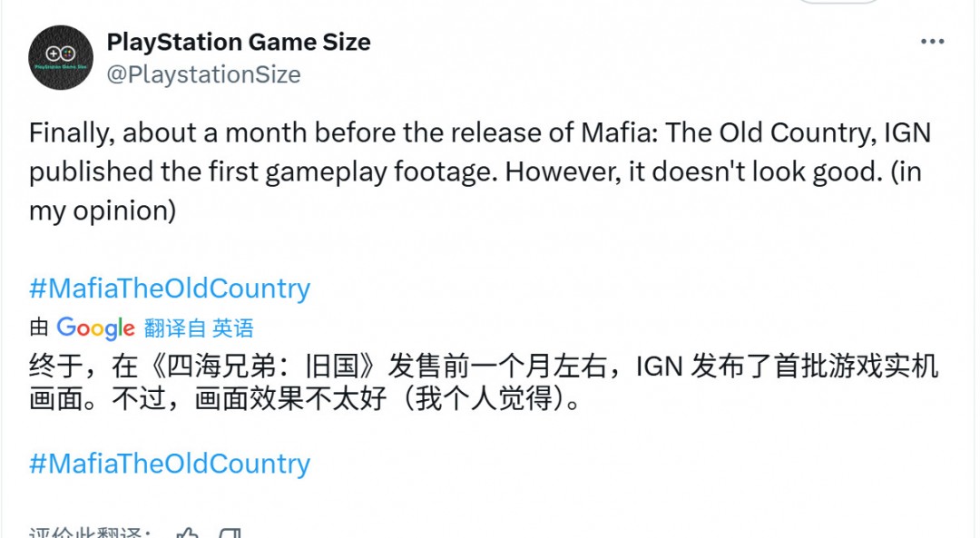Screen dimensions: 980x538
Task: Open the @PlaystationSize handle link
Action: [203, 74]
